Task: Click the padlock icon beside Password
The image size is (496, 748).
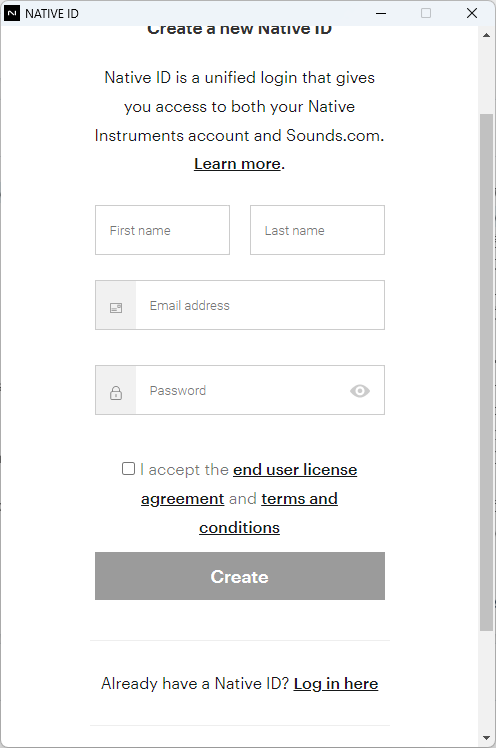Action: pyautogui.click(x=116, y=393)
